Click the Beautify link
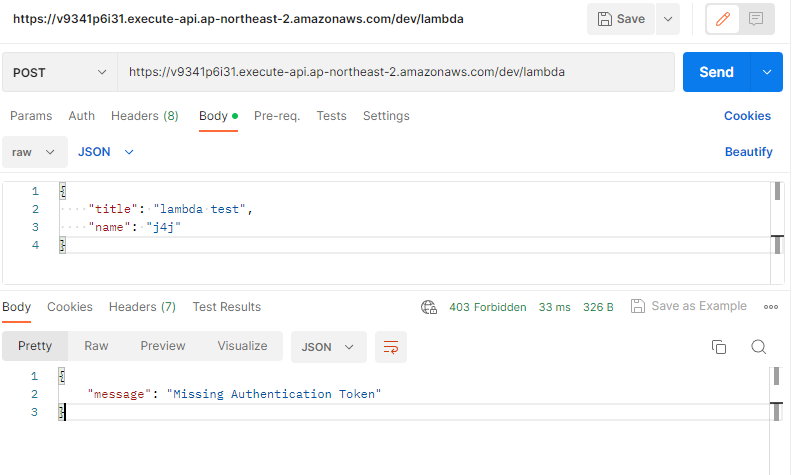The height and width of the screenshot is (475, 792). [749, 152]
